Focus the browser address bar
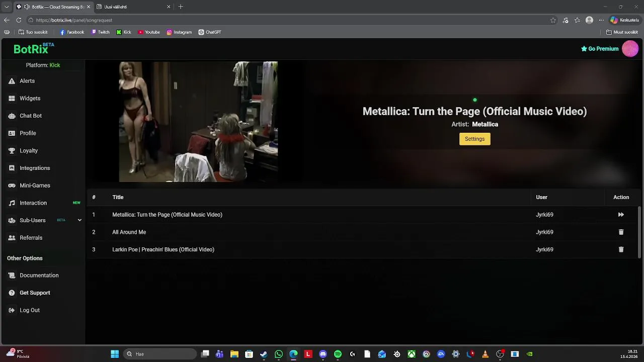 [x=292, y=20]
